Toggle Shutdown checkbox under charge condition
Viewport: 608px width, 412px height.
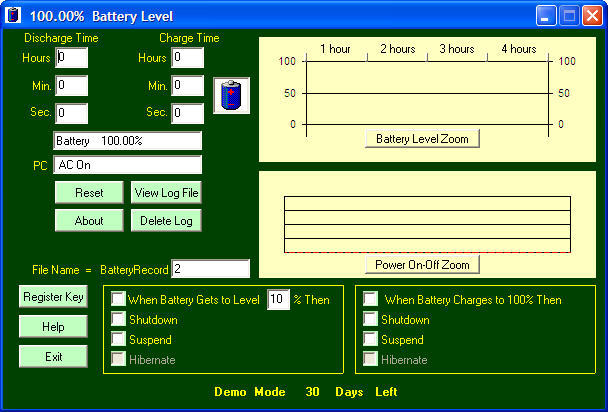[371, 320]
